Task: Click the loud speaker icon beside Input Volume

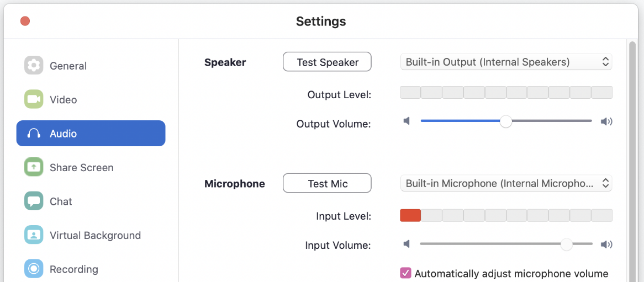Action: (x=606, y=244)
